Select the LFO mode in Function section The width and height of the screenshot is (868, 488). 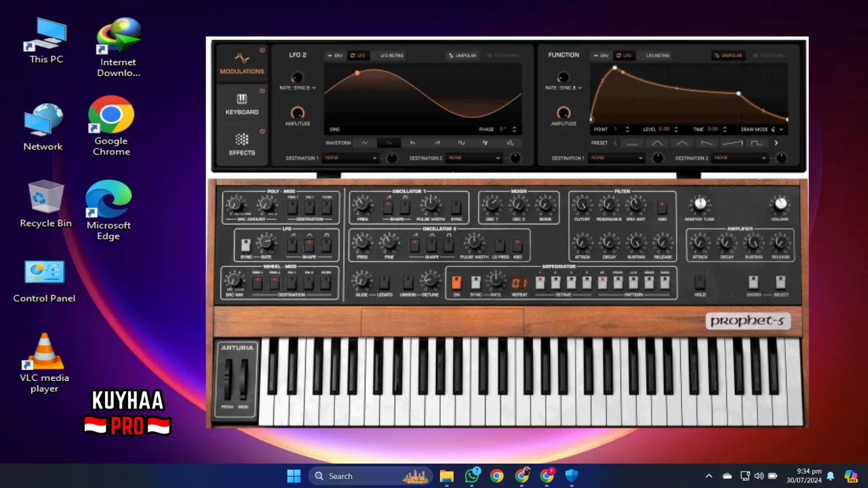coord(624,56)
